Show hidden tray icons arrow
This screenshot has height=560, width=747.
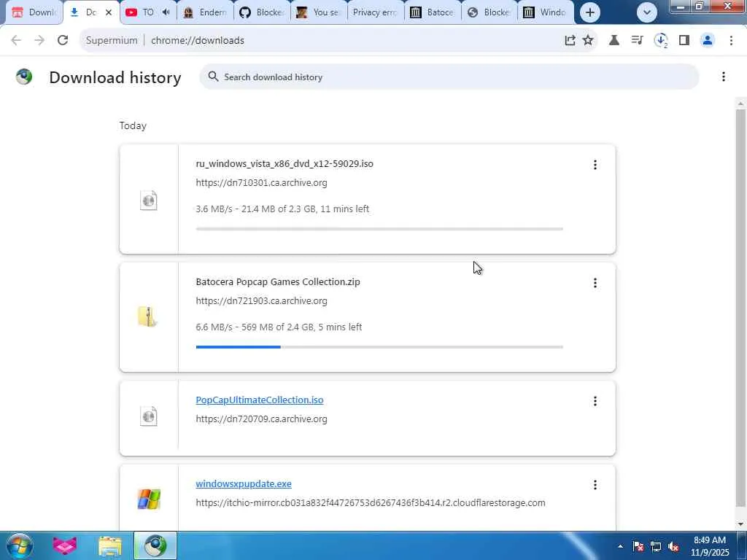pyautogui.click(x=620, y=546)
